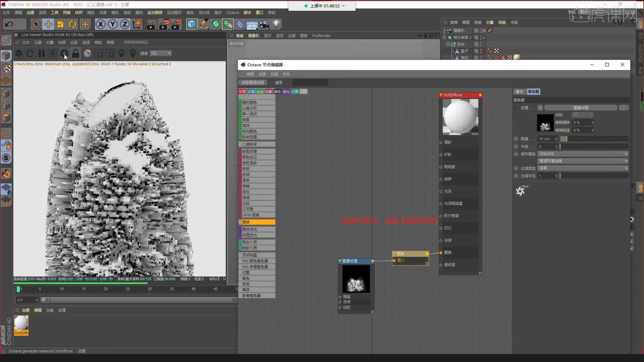Open the Octane main menu

232,13
